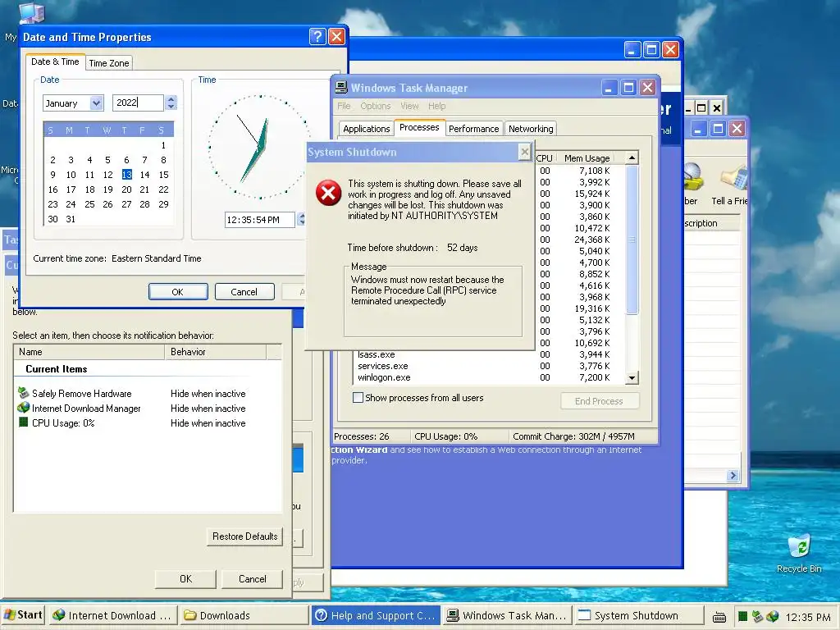Viewport: 840px width, 630px height.
Task: Click the Date and Time help question button
Action: tap(317, 36)
